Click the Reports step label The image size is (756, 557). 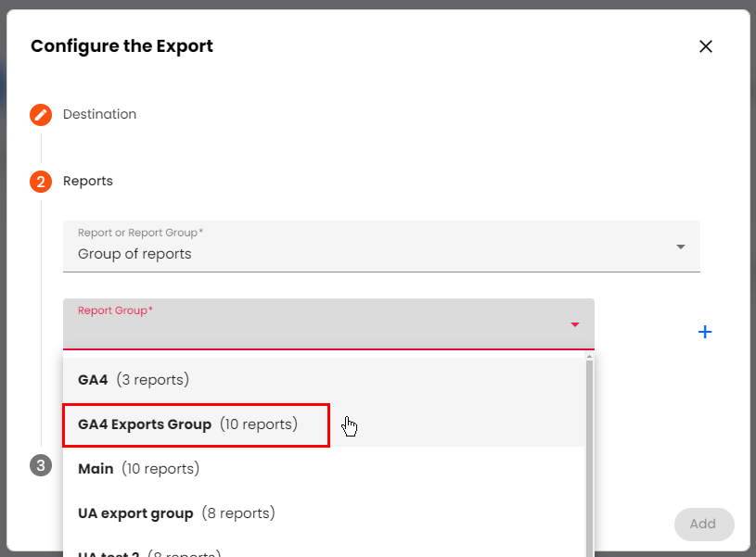tap(88, 182)
